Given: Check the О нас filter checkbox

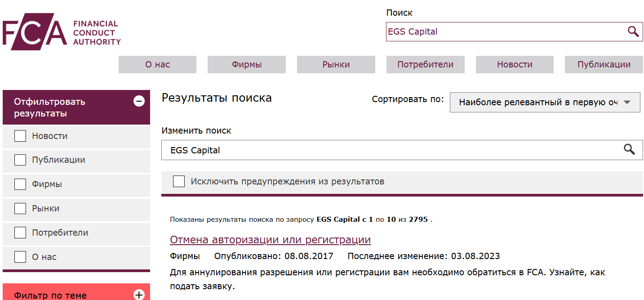Looking at the screenshot, I should tap(20, 257).
